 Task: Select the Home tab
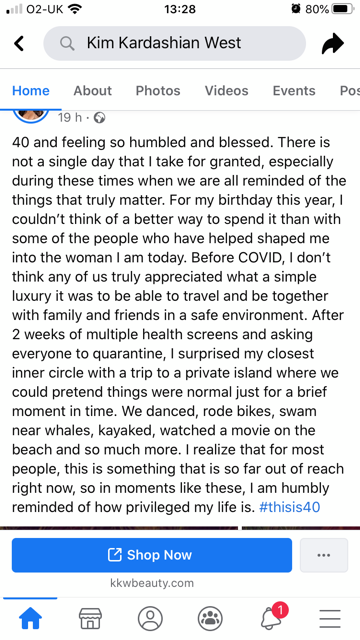(x=31, y=91)
